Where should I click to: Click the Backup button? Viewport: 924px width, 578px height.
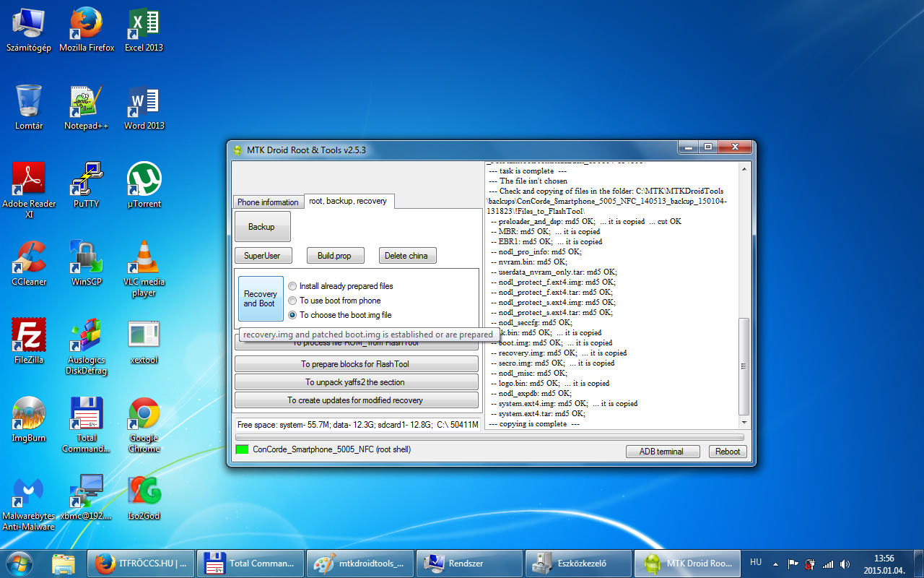pyautogui.click(x=262, y=227)
